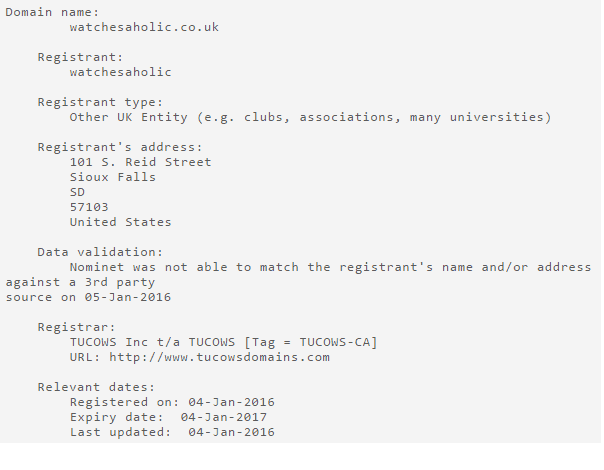Click the 'Sioux Falls' city line

pos(112,177)
